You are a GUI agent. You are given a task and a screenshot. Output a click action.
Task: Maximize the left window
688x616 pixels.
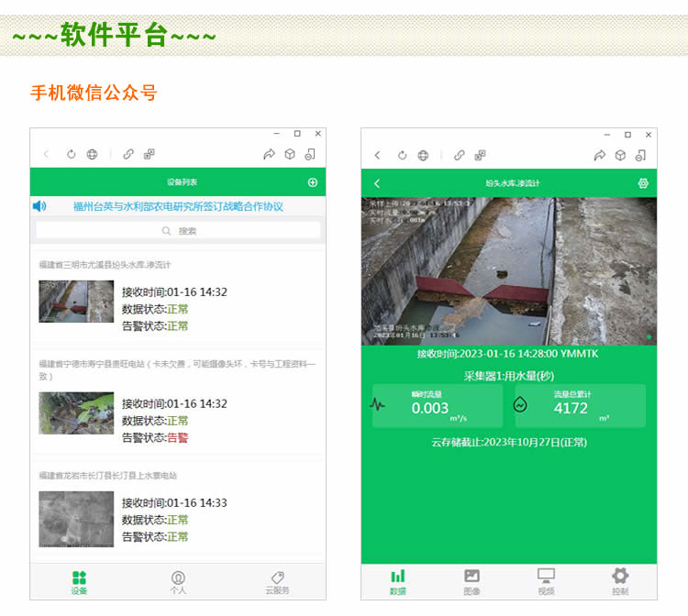[297, 133]
